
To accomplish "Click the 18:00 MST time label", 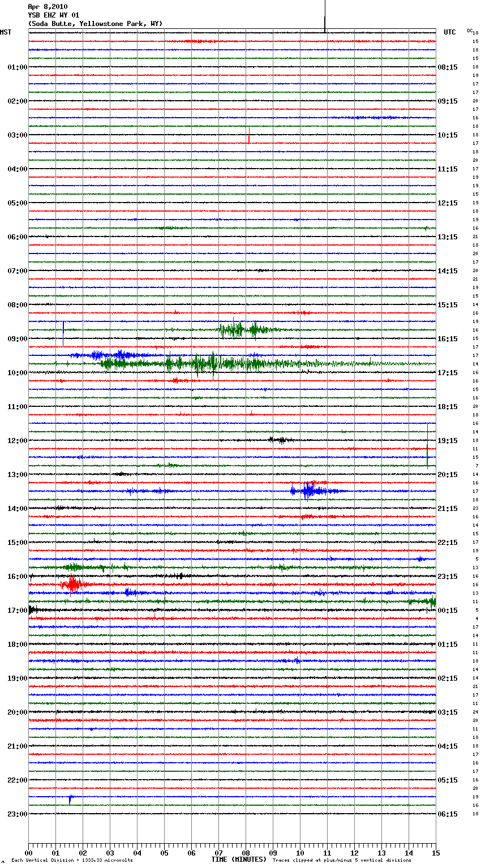I will pos(18,644).
